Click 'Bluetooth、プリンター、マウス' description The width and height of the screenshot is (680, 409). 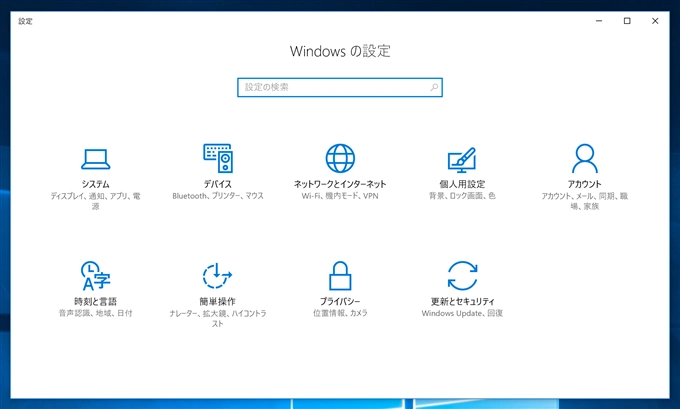coord(218,196)
